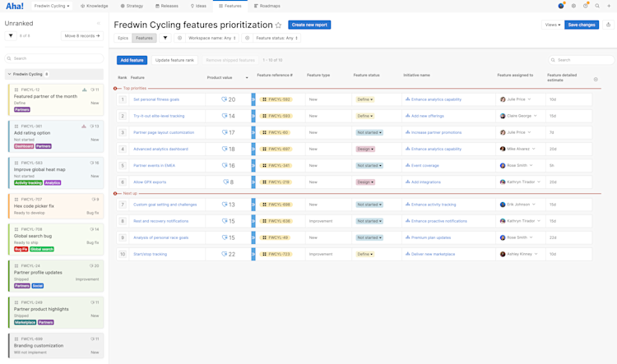Open the Fredwin Cycling workspace dropdown

point(52,6)
